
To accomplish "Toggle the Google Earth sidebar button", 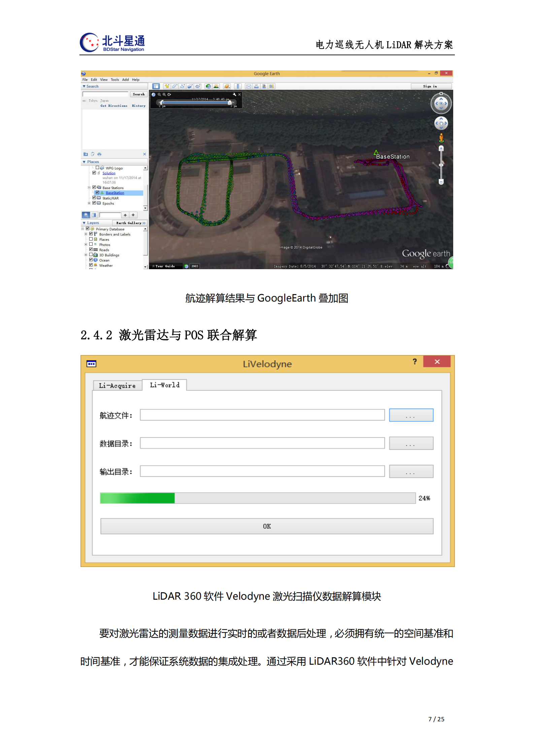I will pyautogui.click(x=156, y=86).
